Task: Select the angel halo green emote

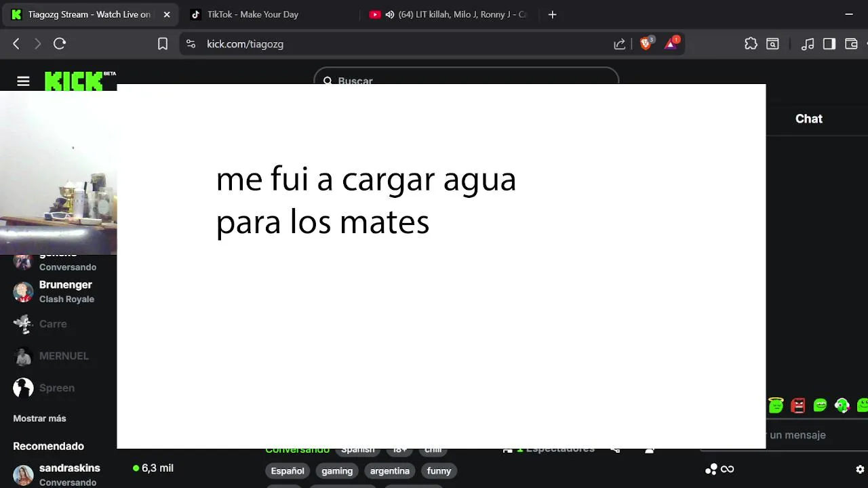Action: 776,405
